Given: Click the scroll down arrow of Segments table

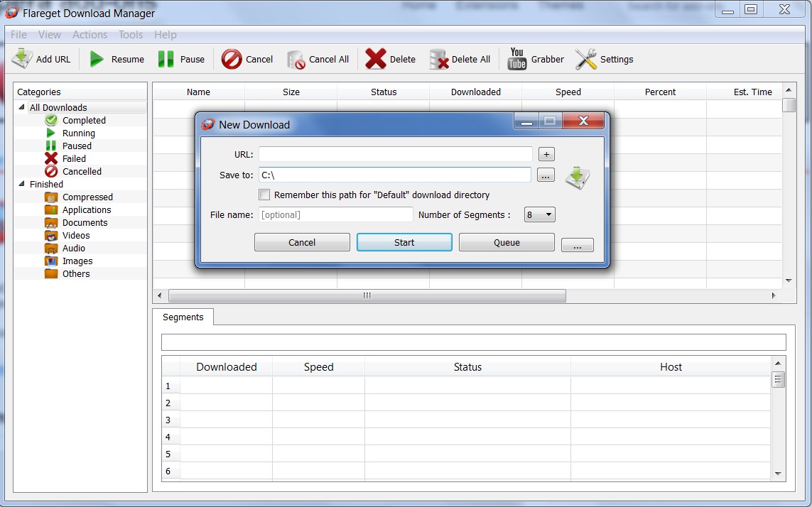Looking at the screenshot, I should click(778, 474).
